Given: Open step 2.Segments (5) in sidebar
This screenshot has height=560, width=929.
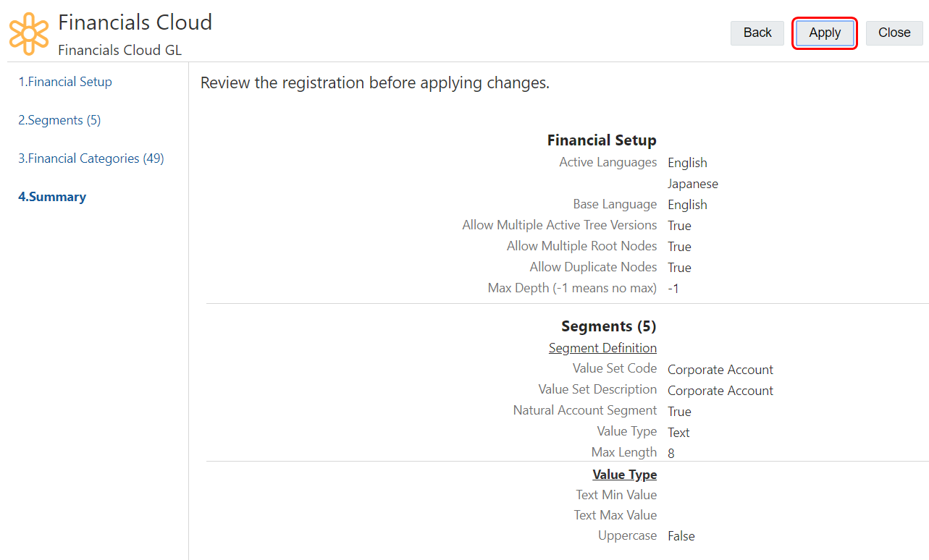Looking at the screenshot, I should coord(59,120).
